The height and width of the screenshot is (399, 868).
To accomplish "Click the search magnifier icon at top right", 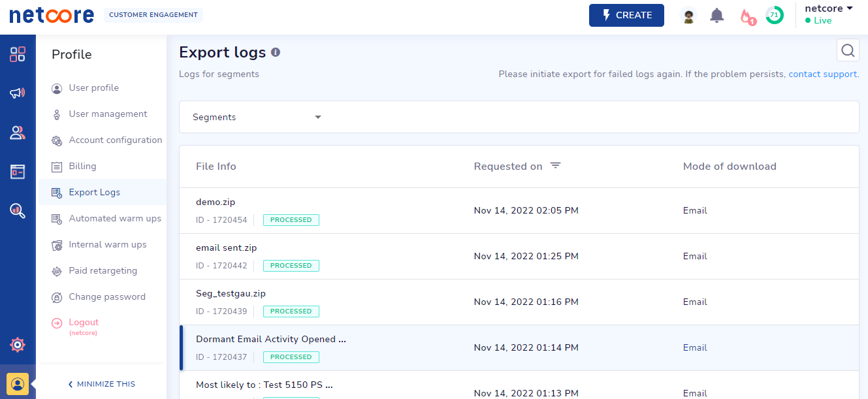I will [848, 50].
